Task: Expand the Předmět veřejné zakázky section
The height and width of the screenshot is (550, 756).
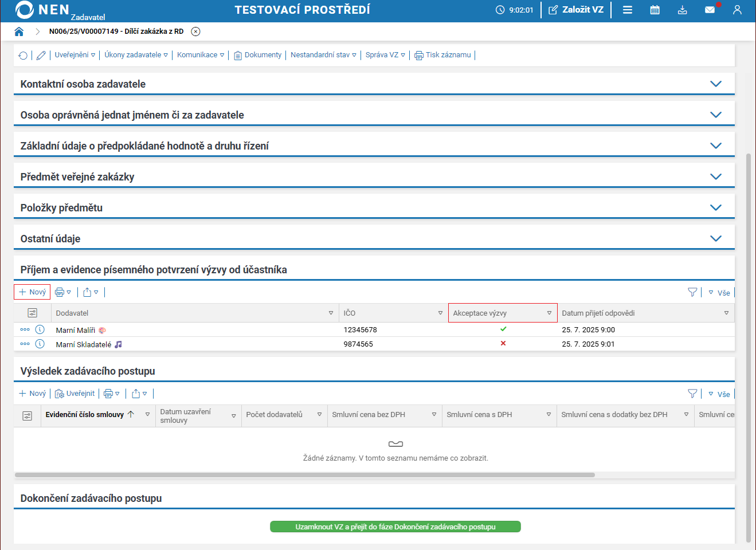Action: coord(715,176)
